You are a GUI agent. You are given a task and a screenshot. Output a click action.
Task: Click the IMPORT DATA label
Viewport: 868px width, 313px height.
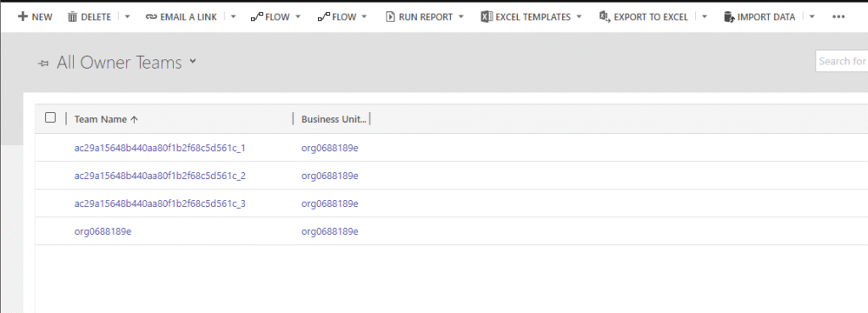(x=766, y=17)
